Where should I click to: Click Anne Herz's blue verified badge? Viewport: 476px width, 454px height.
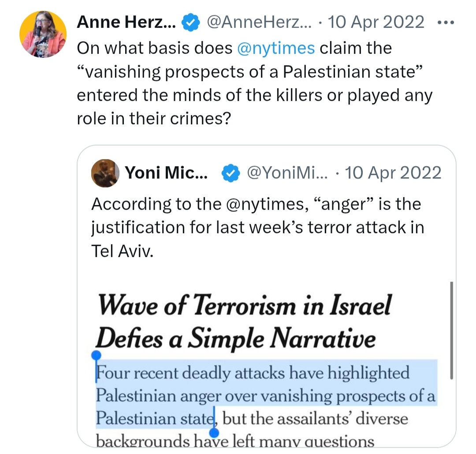190,22
